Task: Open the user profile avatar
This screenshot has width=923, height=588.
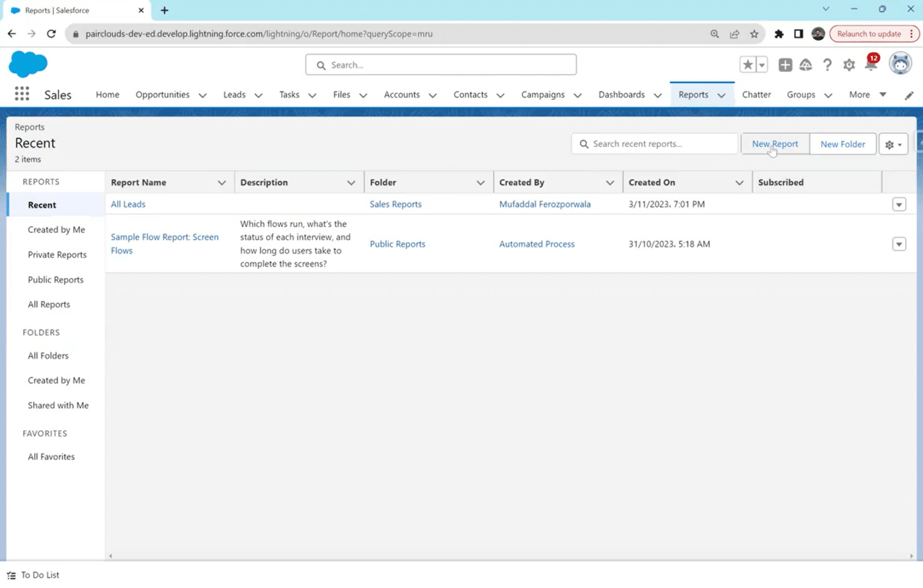Action: (x=900, y=64)
